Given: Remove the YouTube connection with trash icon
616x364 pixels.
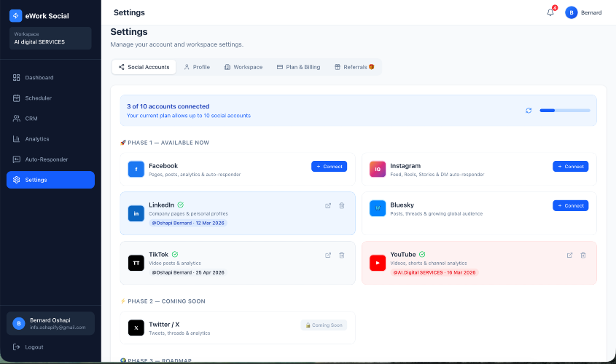Looking at the screenshot, I should (583, 255).
